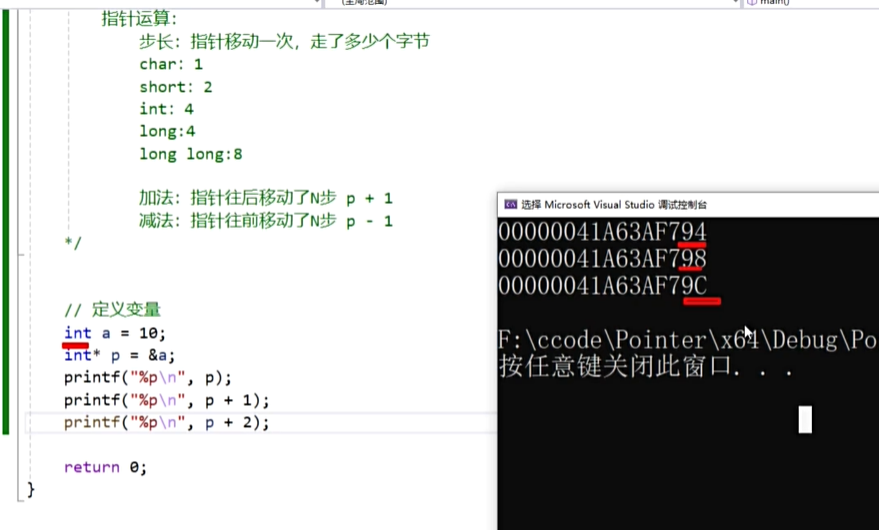This screenshot has height=530, width=879.
Task: Click the 按任意键关闭此窗口 message in console
Action: [x=645, y=367]
